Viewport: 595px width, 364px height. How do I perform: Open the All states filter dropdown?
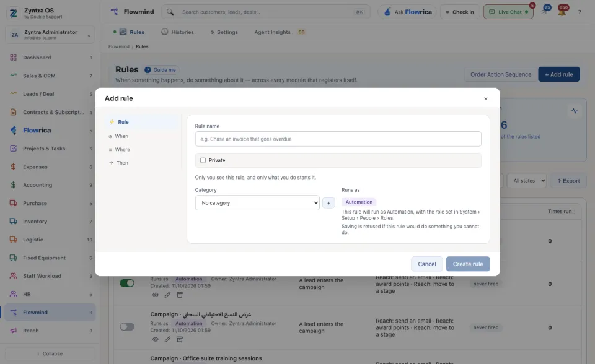pos(527,181)
